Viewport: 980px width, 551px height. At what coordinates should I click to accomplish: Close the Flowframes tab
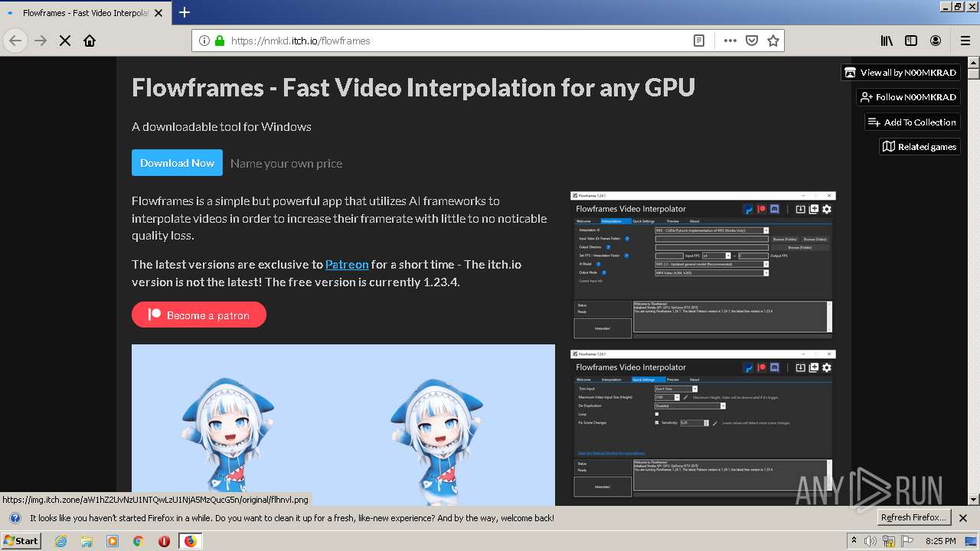tap(159, 13)
